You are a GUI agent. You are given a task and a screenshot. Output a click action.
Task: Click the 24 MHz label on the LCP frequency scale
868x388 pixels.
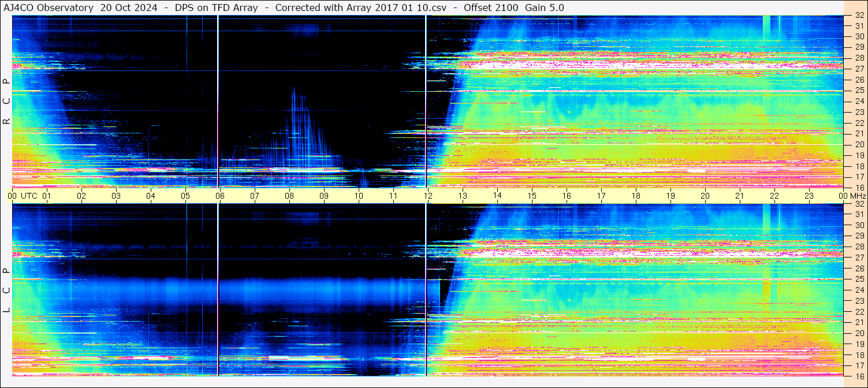click(x=859, y=290)
